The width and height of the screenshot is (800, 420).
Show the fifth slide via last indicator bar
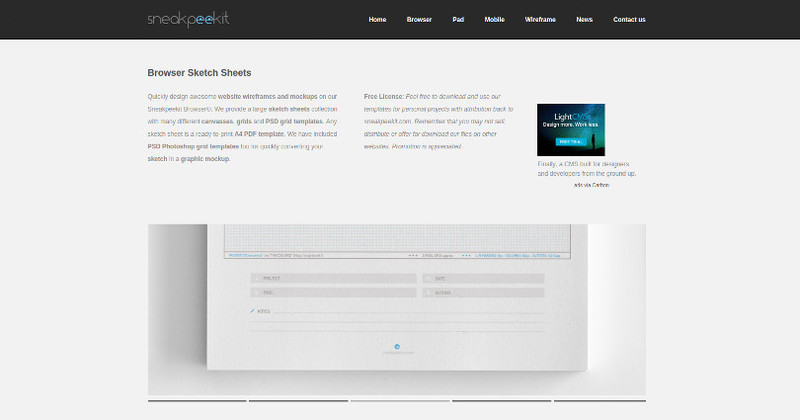tap(599, 401)
